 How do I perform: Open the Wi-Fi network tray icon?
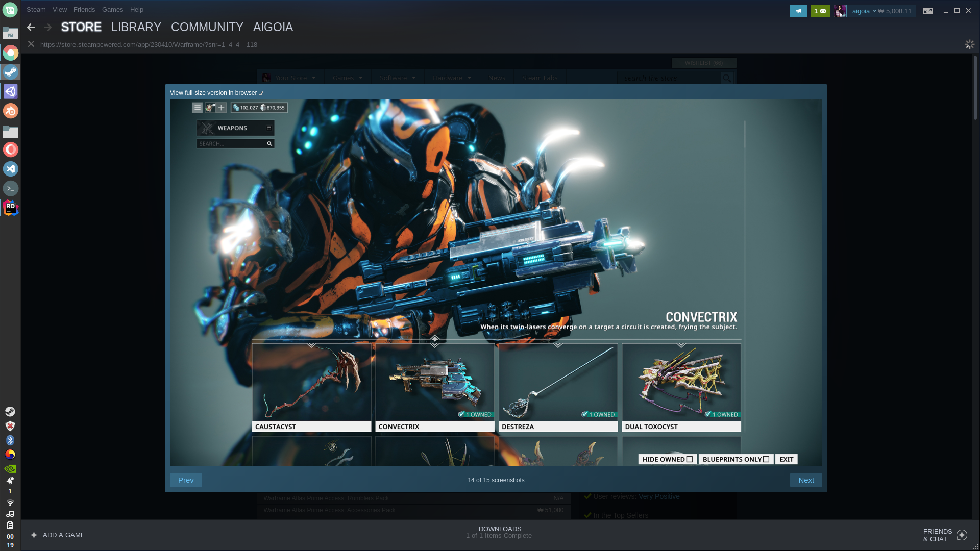(x=10, y=503)
